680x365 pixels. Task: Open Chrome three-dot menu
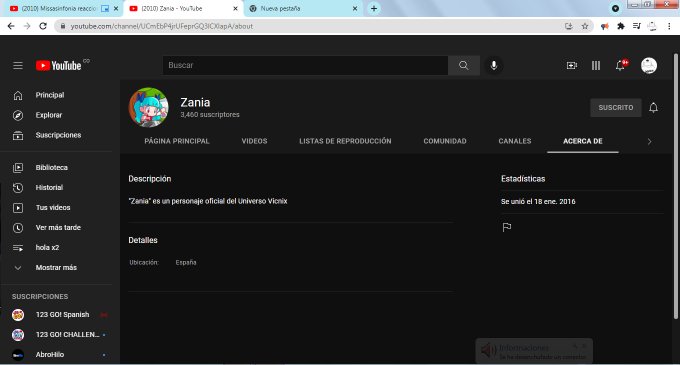click(669, 26)
